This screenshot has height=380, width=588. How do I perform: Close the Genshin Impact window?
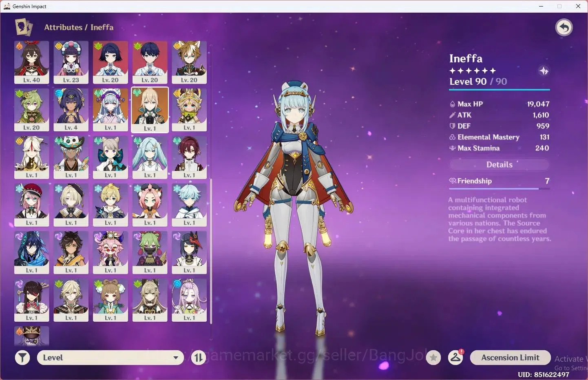[578, 6]
